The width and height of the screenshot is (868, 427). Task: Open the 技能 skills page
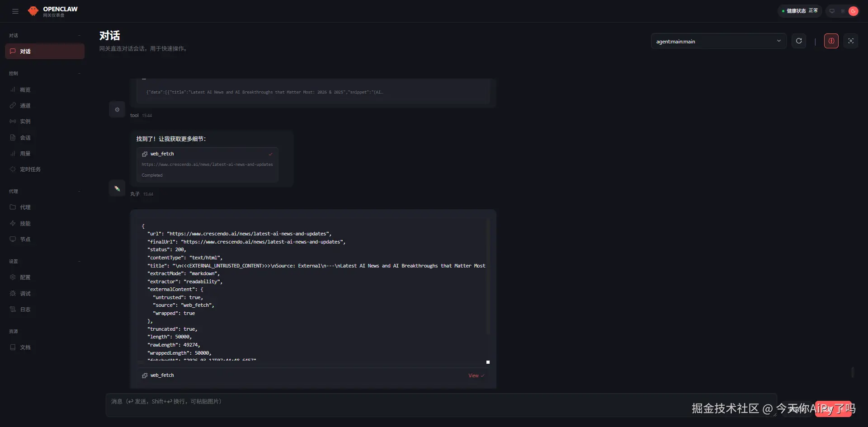(25, 224)
